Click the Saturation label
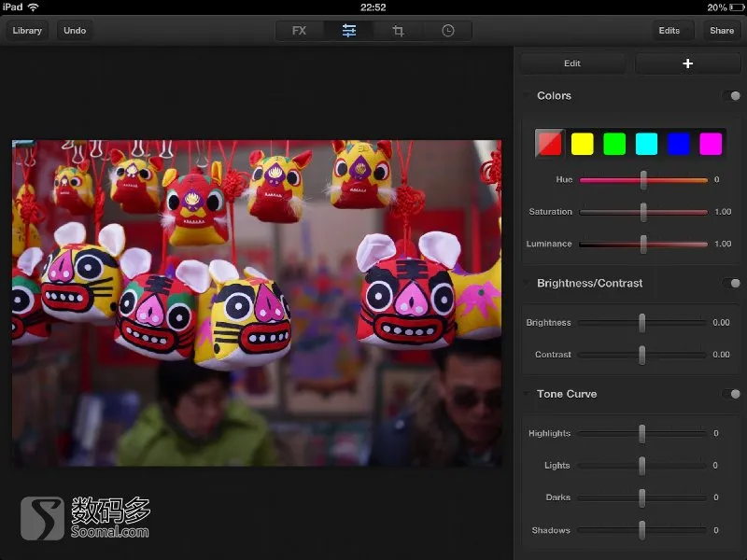 point(550,212)
